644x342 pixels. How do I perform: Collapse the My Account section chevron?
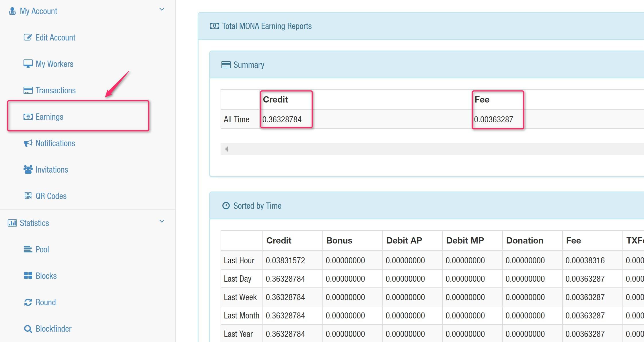pyautogui.click(x=162, y=9)
